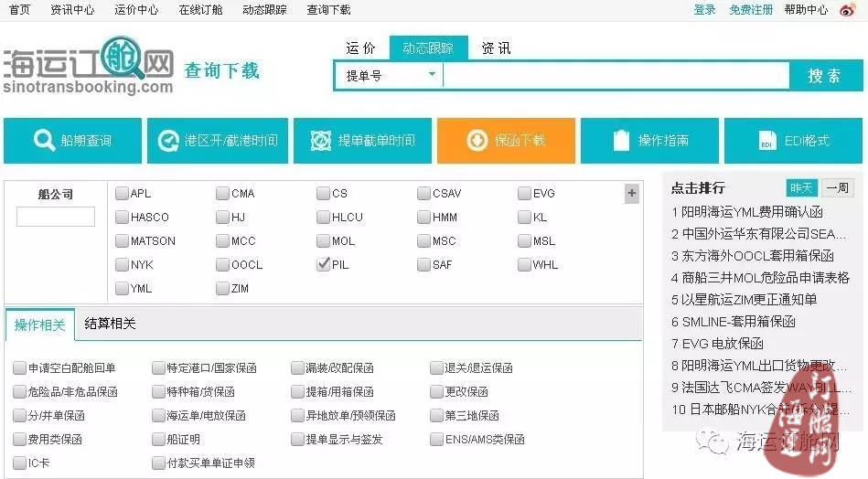The image size is (868, 479).
Task: Show 昨天 click ranking
Action: click(x=801, y=188)
